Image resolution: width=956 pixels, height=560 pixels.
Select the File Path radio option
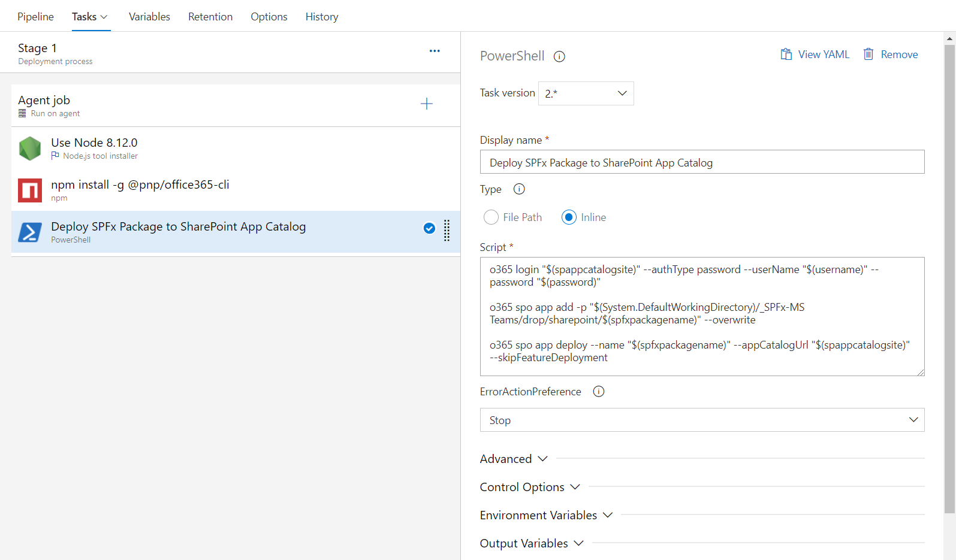pyautogui.click(x=491, y=217)
